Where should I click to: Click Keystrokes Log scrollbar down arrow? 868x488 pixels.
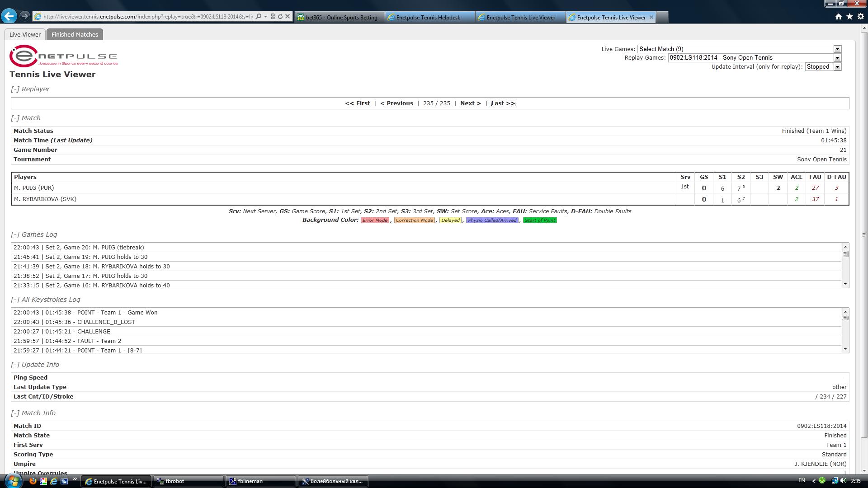click(x=845, y=349)
